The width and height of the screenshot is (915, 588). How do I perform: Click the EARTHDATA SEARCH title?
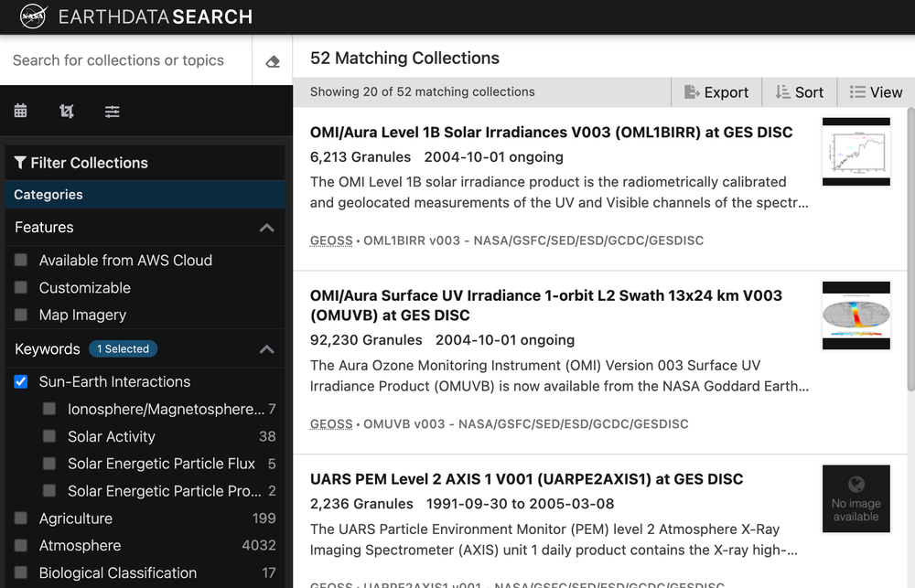156,16
